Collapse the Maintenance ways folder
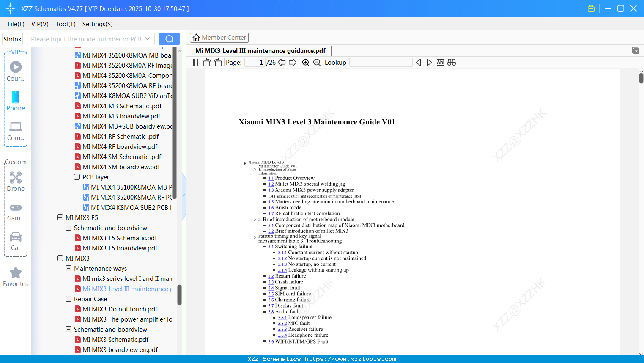The height and width of the screenshot is (363, 644). click(69, 268)
